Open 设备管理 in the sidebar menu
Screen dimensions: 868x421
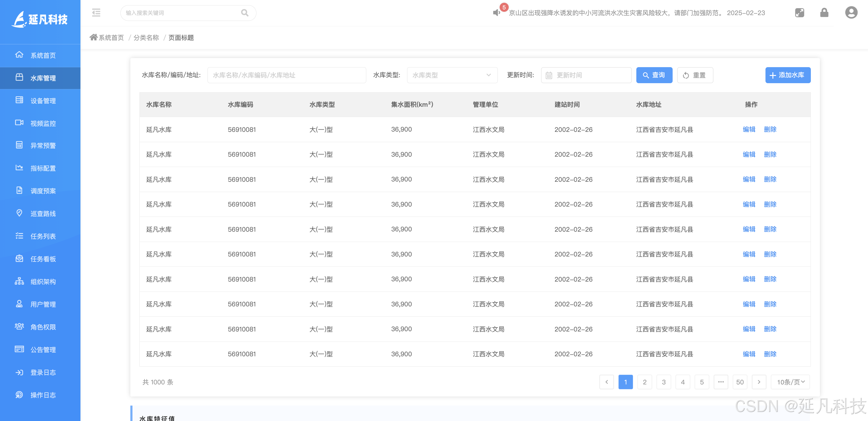(43, 101)
